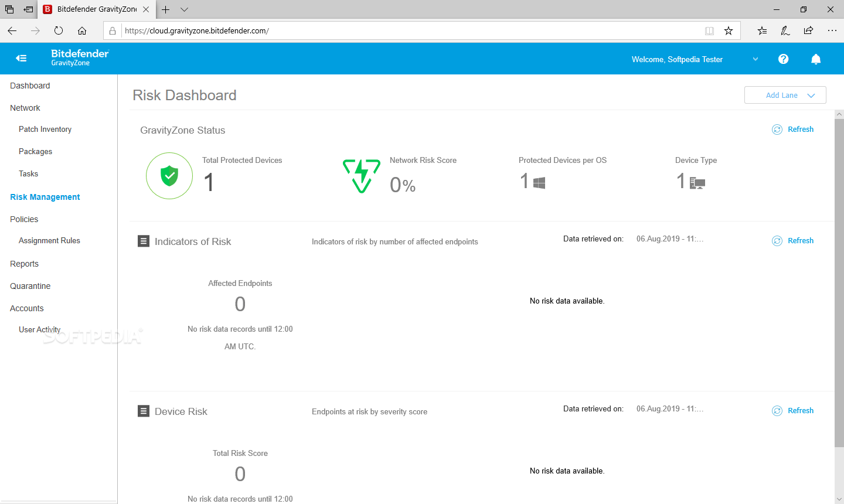Click Welcome, Softpedia Tester text
This screenshot has width=844, height=504.
click(x=677, y=59)
